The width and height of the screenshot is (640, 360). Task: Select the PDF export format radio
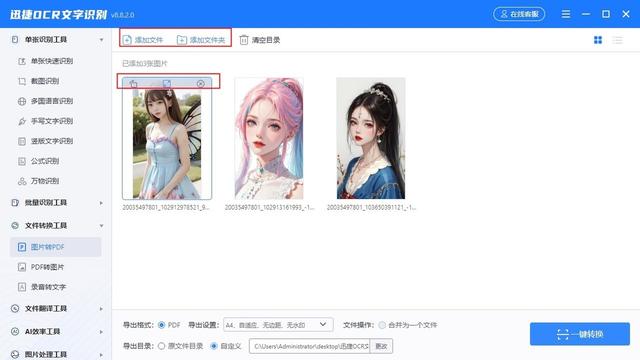pyautogui.click(x=162, y=325)
